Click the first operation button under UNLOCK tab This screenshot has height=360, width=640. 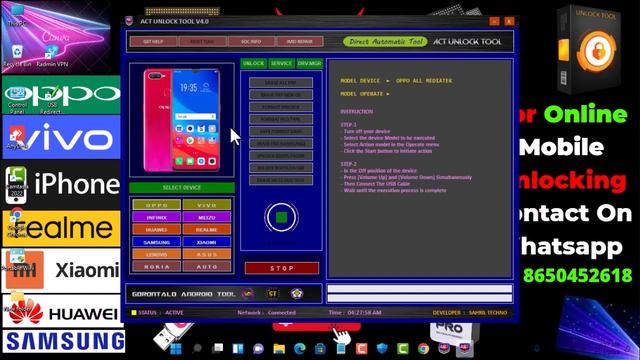(x=281, y=83)
